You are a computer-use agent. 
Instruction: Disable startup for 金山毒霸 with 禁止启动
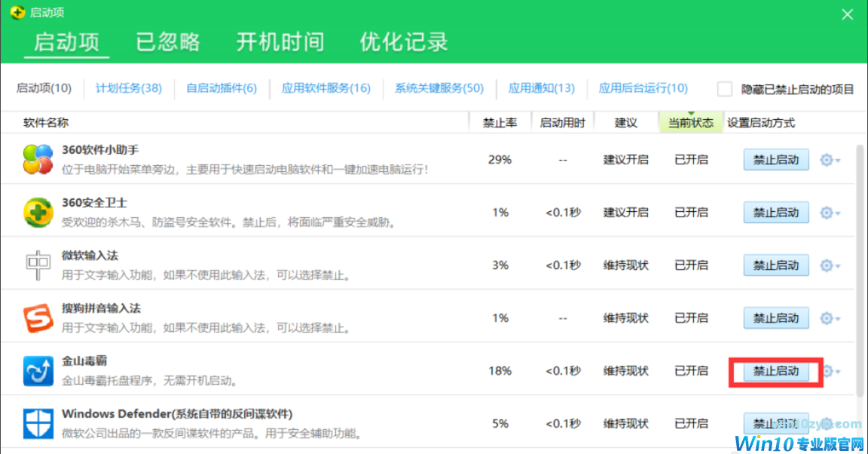pos(776,371)
